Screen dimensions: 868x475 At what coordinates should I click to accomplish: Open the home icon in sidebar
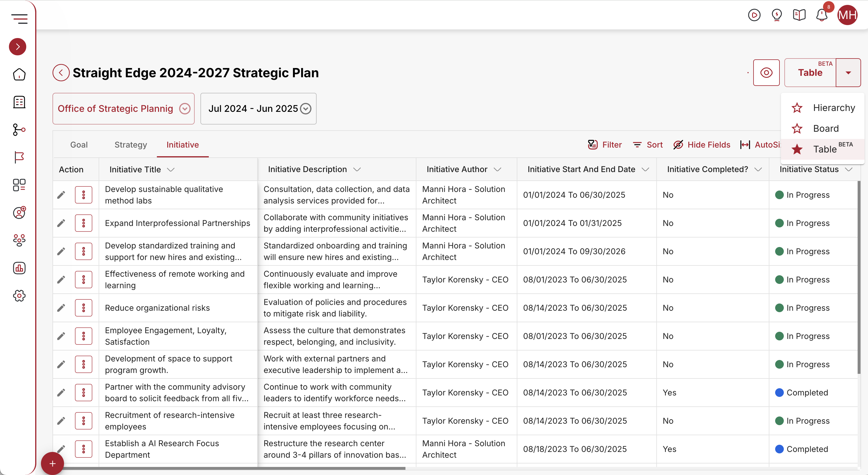(x=19, y=74)
